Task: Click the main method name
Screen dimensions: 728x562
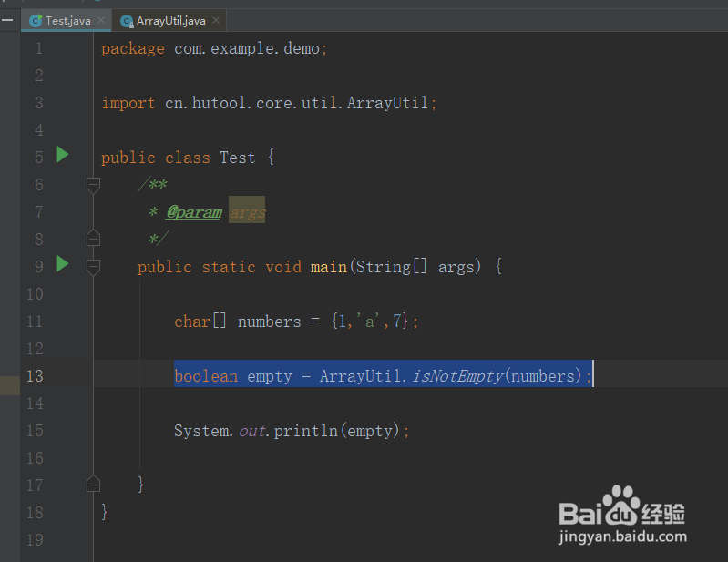Action: click(329, 267)
